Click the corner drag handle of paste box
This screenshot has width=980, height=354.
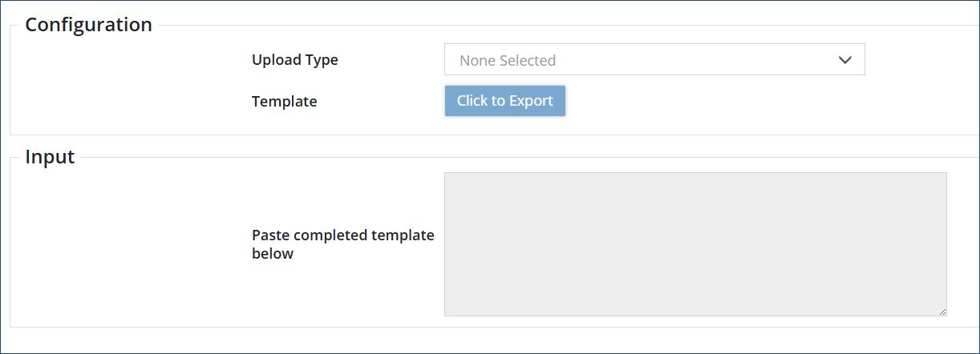pyautogui.click(x=942, y=312)
